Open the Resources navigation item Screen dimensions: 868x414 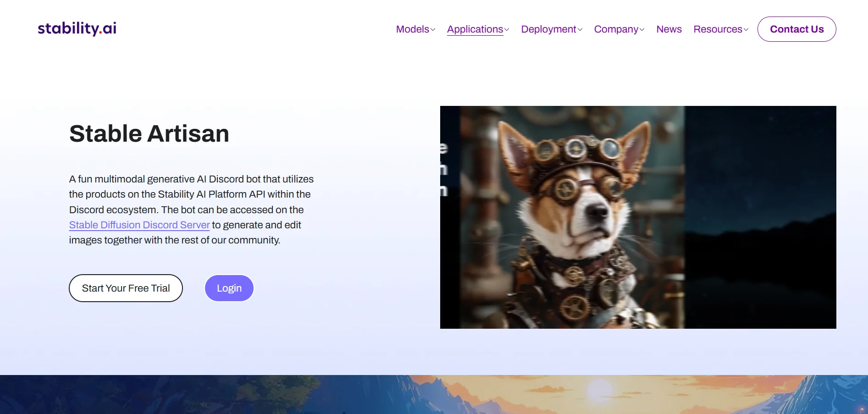click(718, 29)
